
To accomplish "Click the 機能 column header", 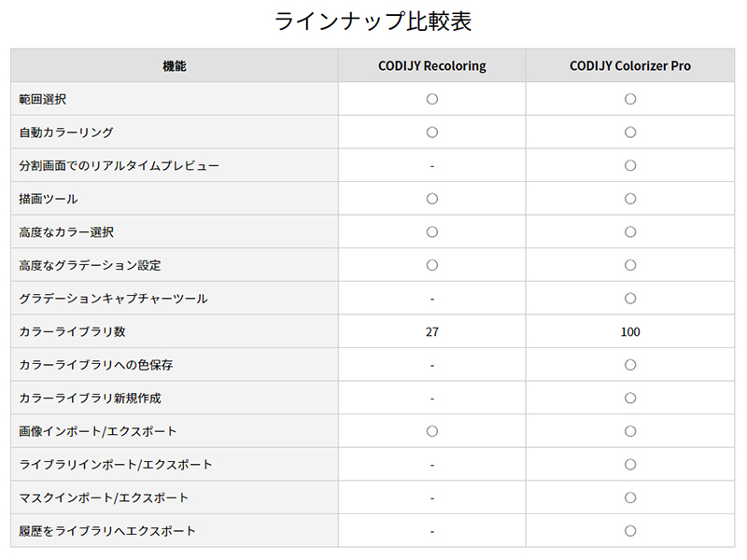I will point(175,66).
